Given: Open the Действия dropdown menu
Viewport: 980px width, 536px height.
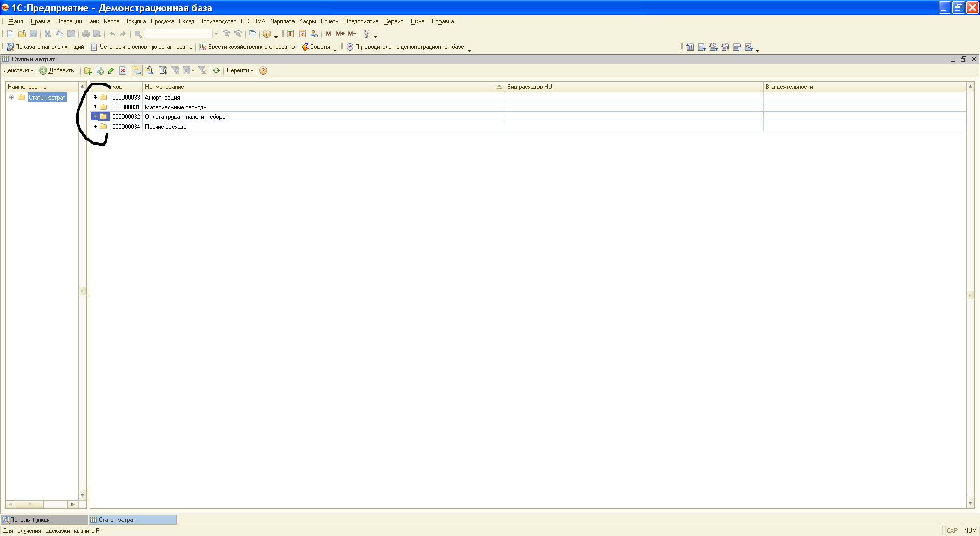Looking at the screenshot, I should pyautogui.click(x=18, y=70).
